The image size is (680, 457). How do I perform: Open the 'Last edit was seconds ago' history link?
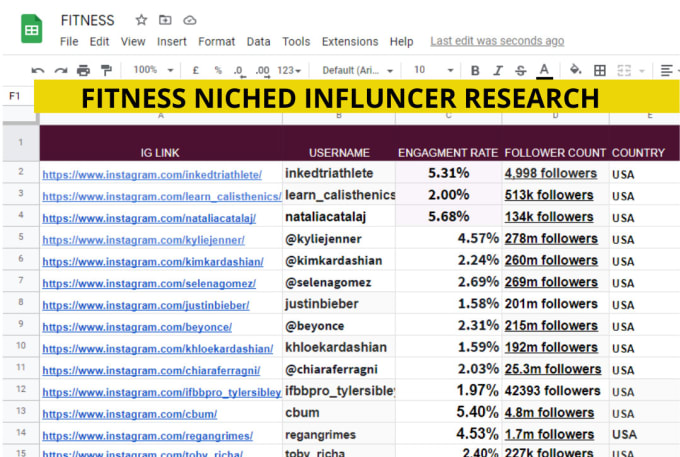coord(497,41)
